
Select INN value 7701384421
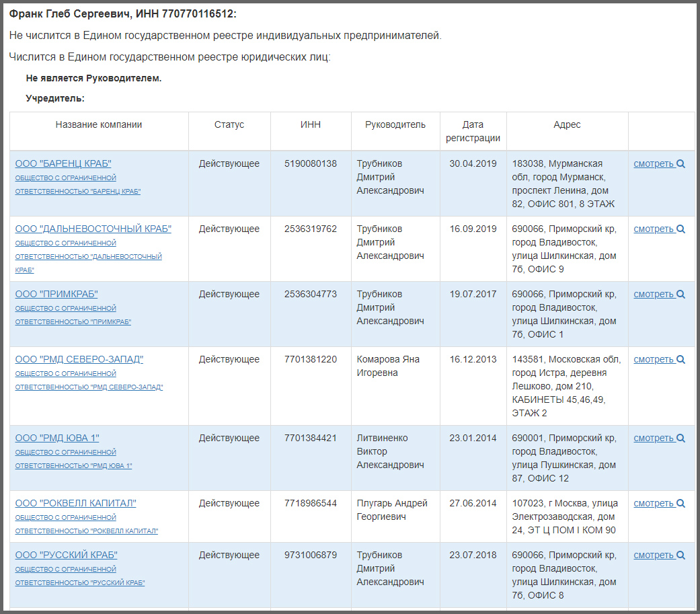(x=311, y=438)
